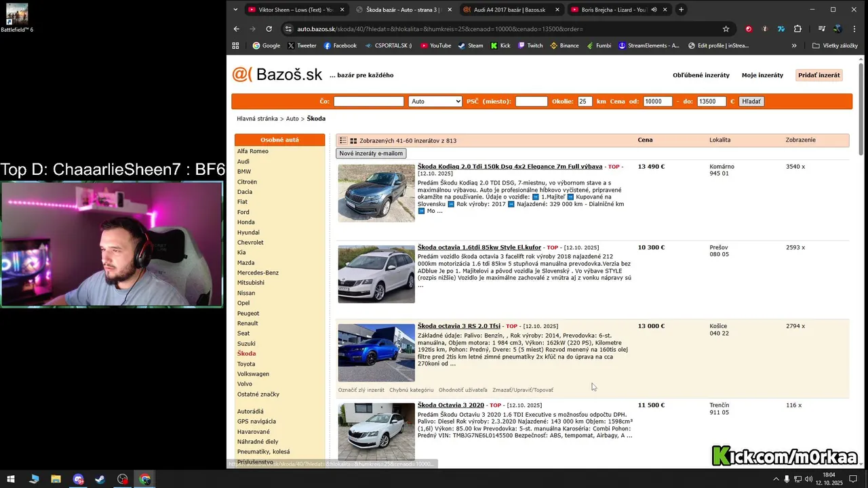
Task: Click the address bar URL
Action: [440, 29]
